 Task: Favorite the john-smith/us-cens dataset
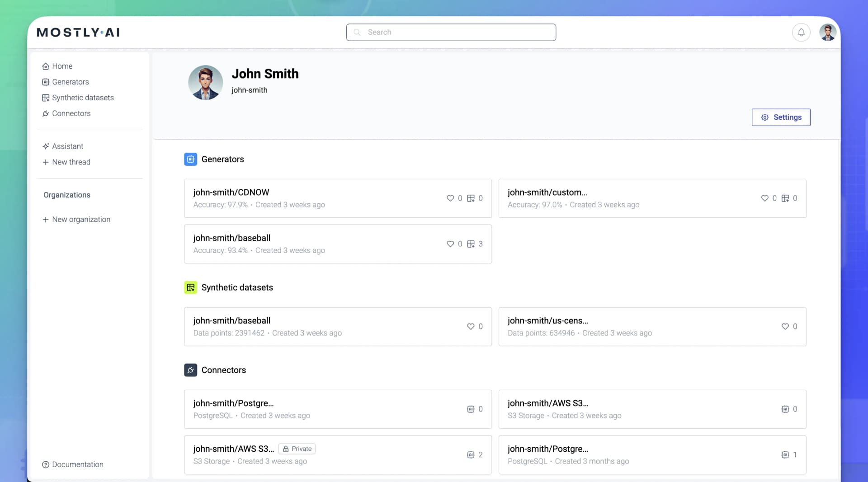784,326
